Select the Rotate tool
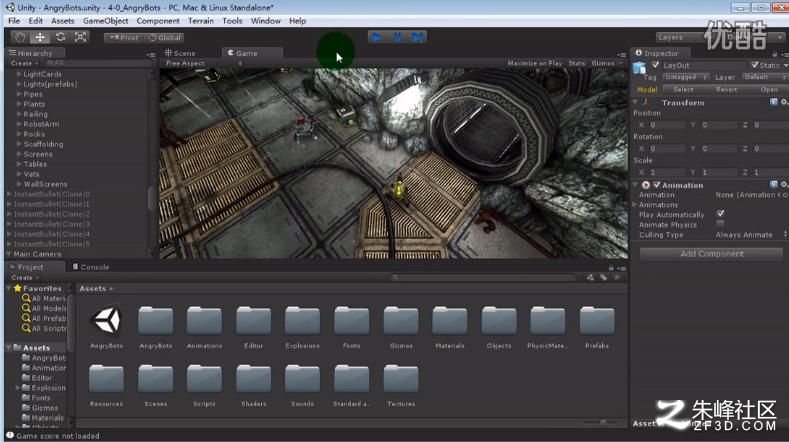 pos(60,37)
